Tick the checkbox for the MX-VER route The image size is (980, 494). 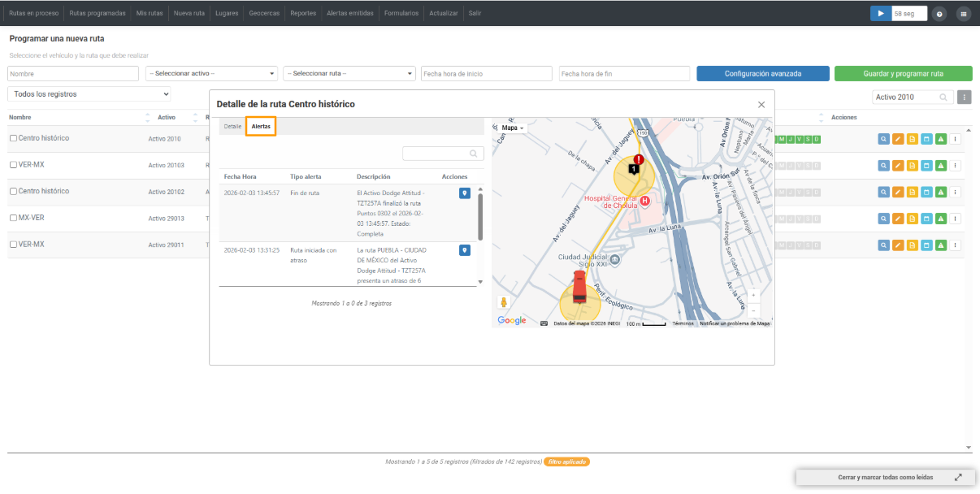pyautogui.click(x=13, y=218)
